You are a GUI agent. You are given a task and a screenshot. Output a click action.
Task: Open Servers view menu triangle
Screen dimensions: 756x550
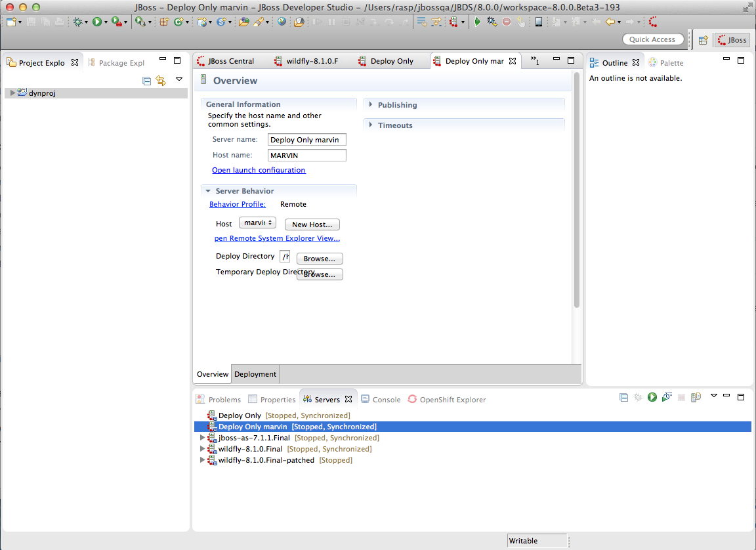click(713, 396)
